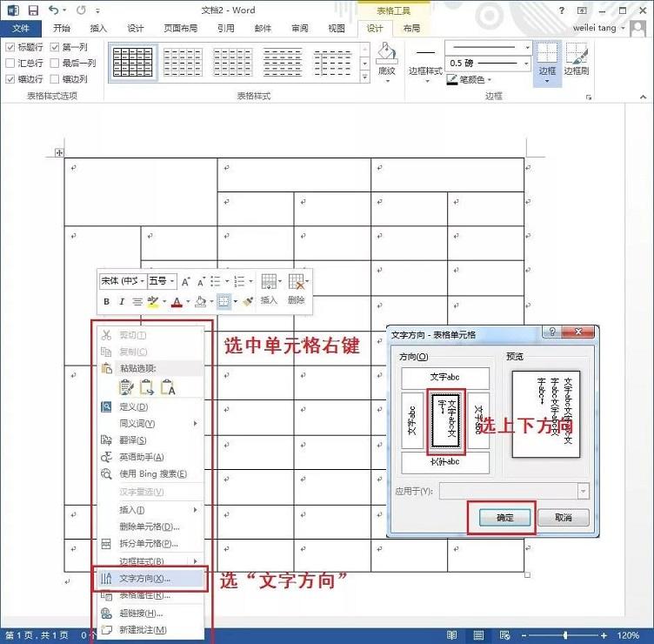Viewport: 654px width, 644px height.
Task: Click the Borders (边框) grid button
Action: pos(547,63)
